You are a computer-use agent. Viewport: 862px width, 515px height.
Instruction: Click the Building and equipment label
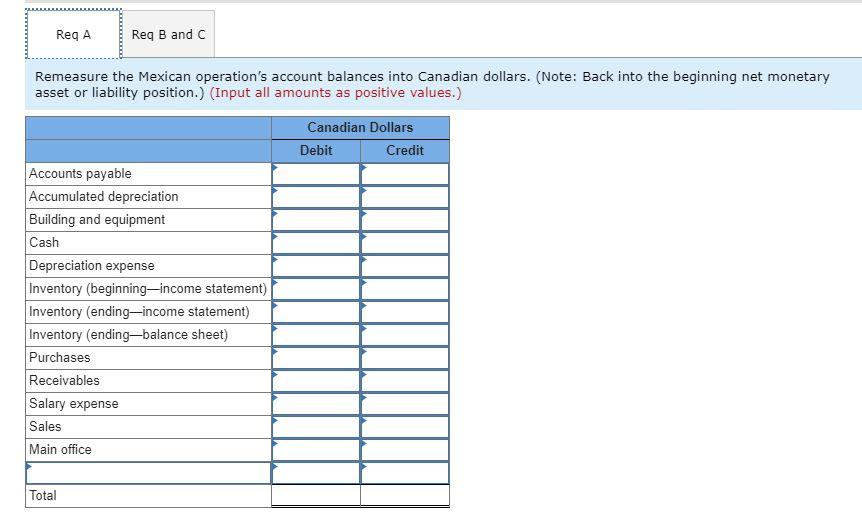coord(97,220)
